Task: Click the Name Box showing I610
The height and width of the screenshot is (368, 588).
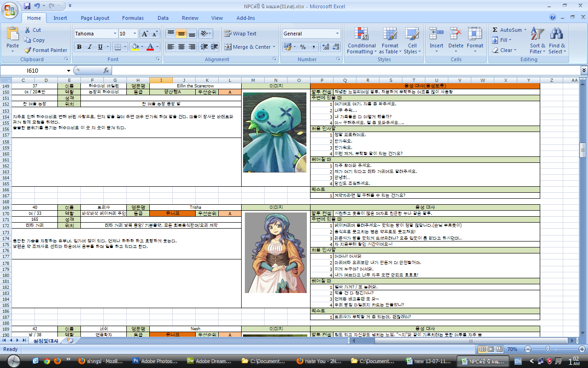Action: (33, 70)
